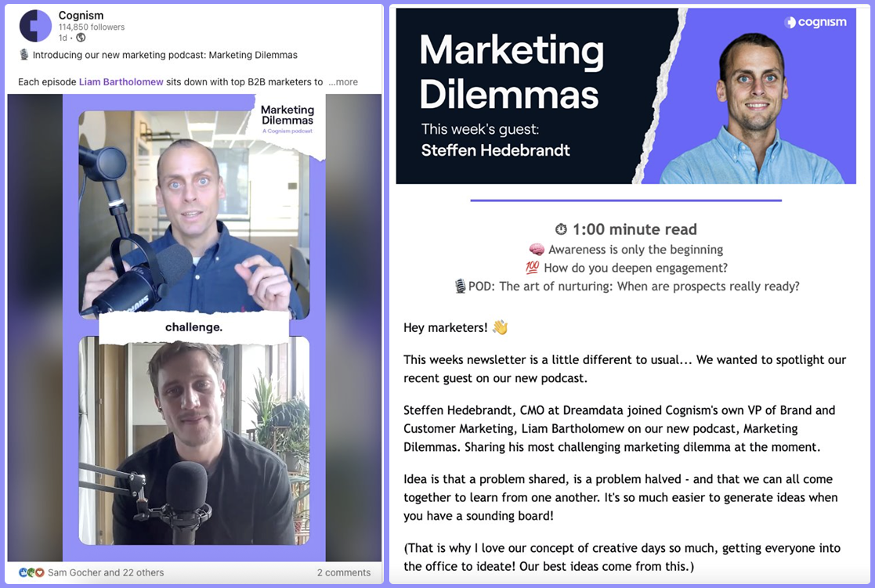View the 2 comments on post
This screenshot has width=875, height=588.
(344, 572)
